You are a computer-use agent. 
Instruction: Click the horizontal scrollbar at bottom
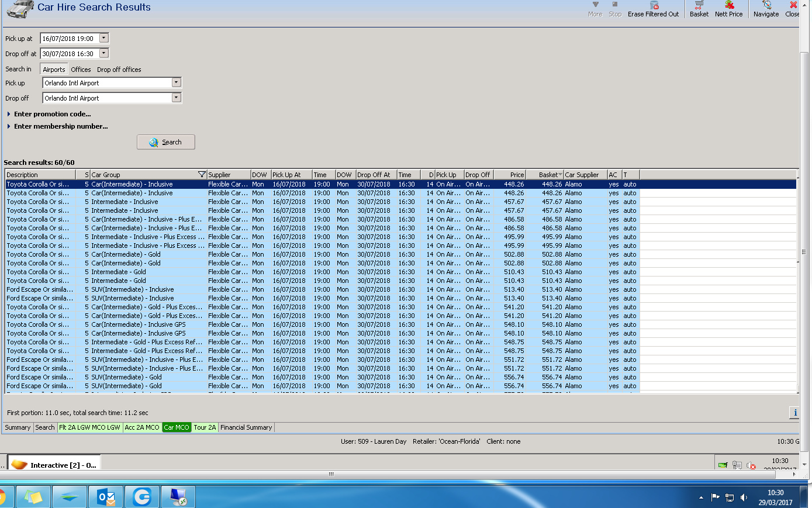click(x=331, y=474)
